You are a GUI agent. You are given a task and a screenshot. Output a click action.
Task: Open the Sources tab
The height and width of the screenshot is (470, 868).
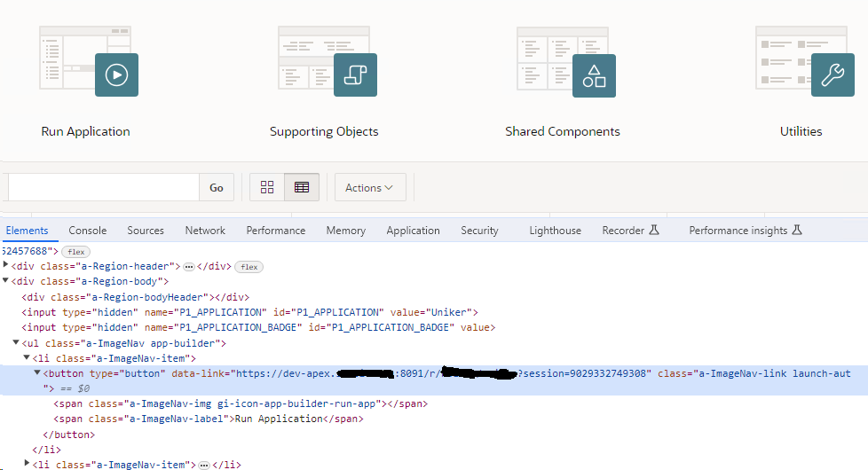click(146, 231)
